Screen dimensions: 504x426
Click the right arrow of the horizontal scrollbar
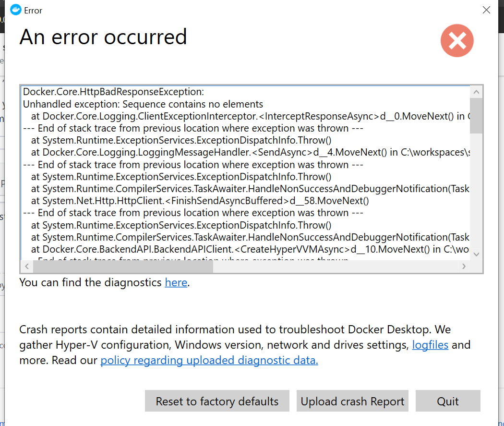point(464,266)
